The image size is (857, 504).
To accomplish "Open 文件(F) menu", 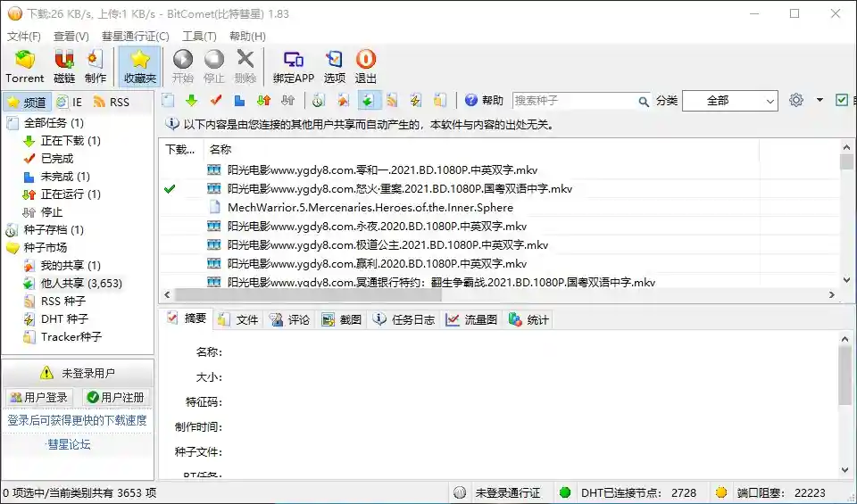I will tap(23, 36).
